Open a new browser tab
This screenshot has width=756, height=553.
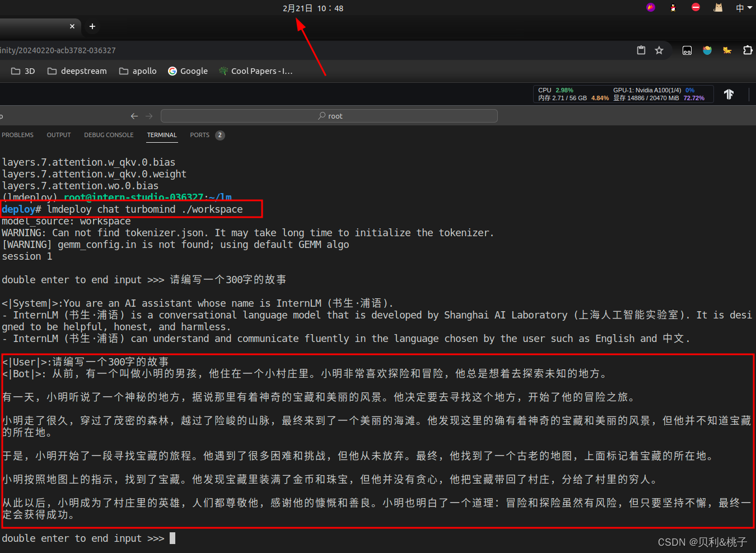[92, 26]
